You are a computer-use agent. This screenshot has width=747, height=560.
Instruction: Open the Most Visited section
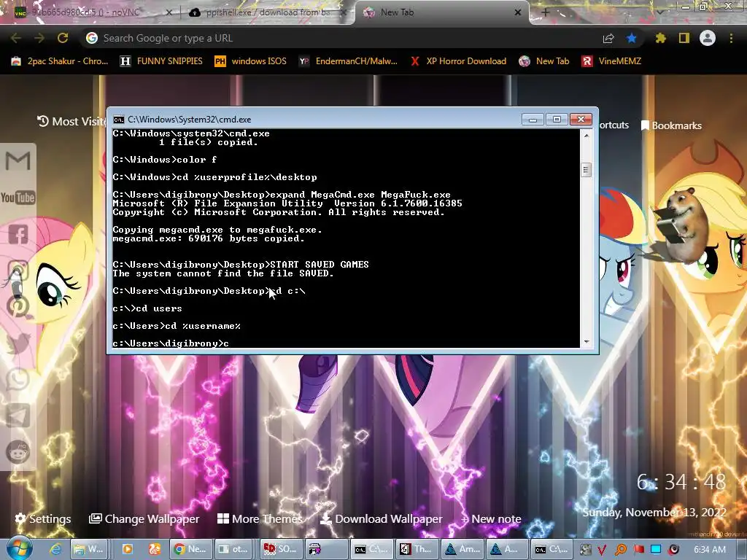pos(71,122)
